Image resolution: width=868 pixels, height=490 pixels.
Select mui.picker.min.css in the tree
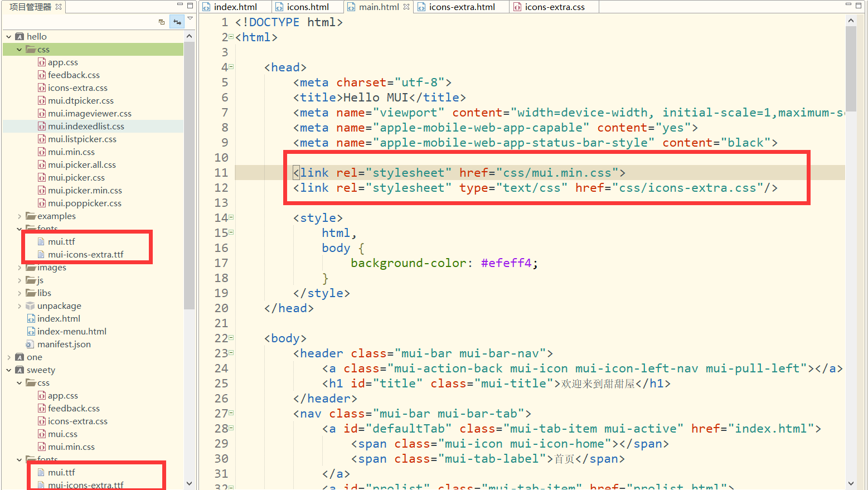tap(85, 191)
